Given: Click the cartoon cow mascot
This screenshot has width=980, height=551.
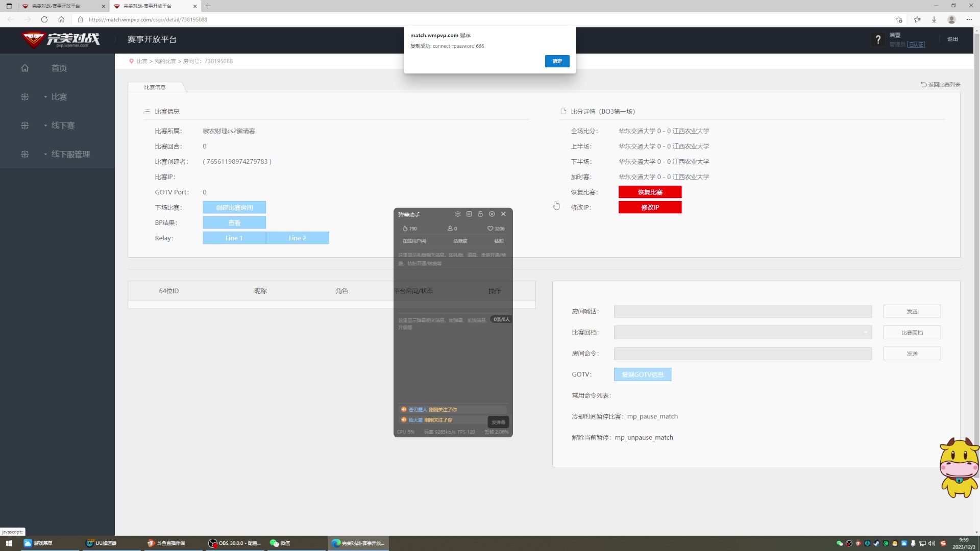Looking at the screenshot, I should coord(959,468).
